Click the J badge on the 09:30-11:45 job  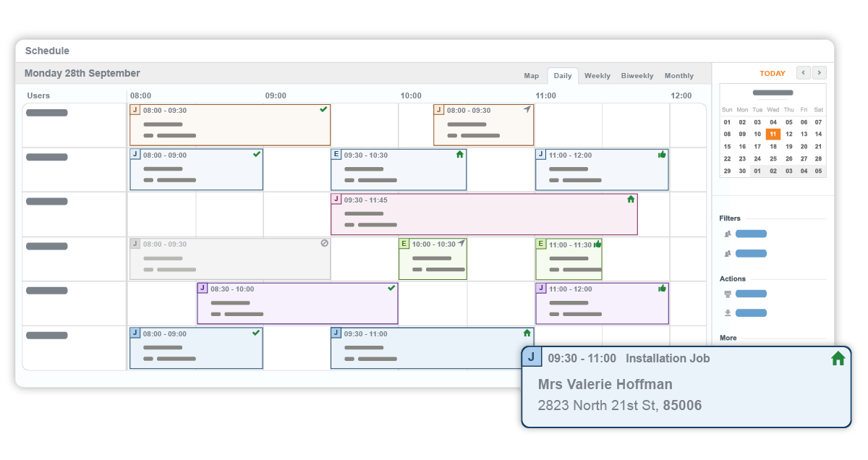[x=337, y=198]
